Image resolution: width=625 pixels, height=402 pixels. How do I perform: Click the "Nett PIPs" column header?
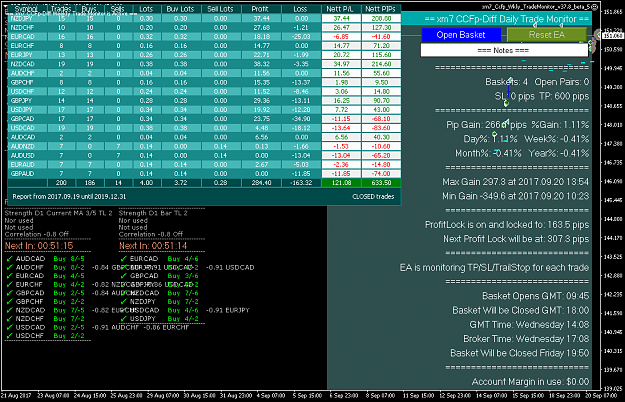tap(381, 9)
